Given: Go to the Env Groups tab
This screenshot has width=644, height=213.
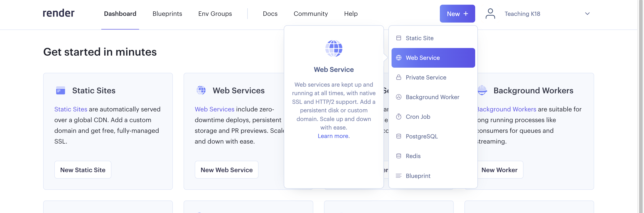Looking at the screenshot, I should coord(215,14).
